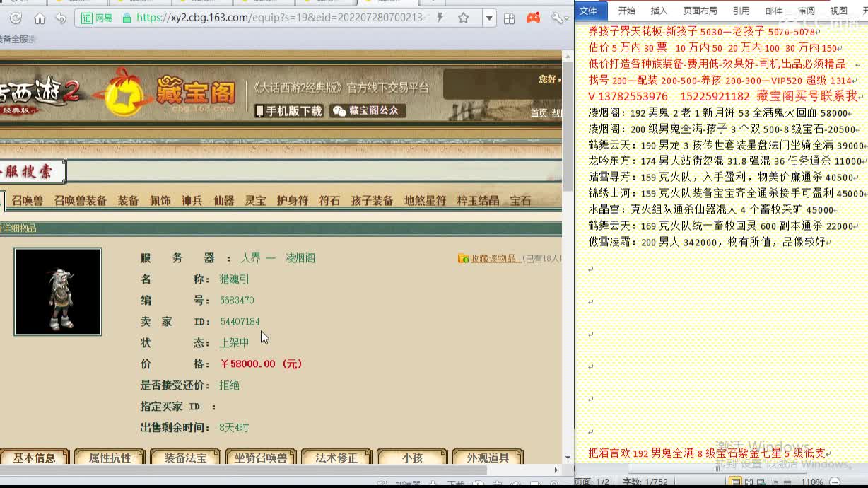Click the lightning speed-mode icon in address bar
This screenshot has height=488, width=868.
coord(440,18)
